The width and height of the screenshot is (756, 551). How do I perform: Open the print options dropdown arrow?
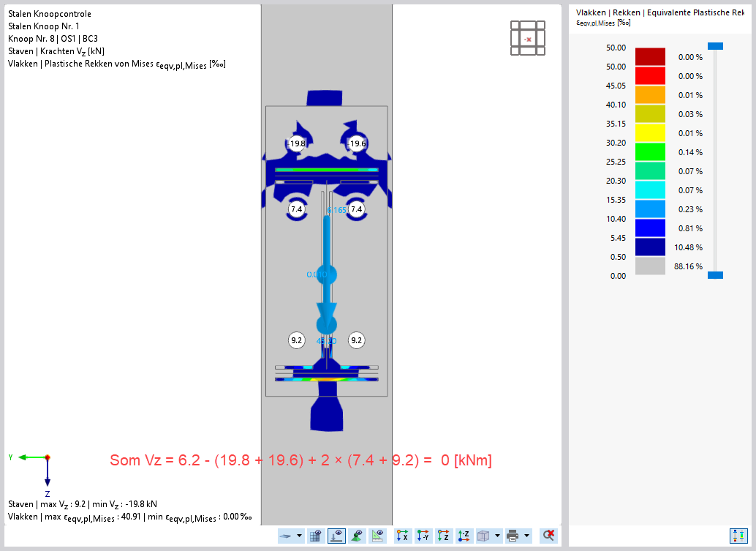tap(527, 536)
